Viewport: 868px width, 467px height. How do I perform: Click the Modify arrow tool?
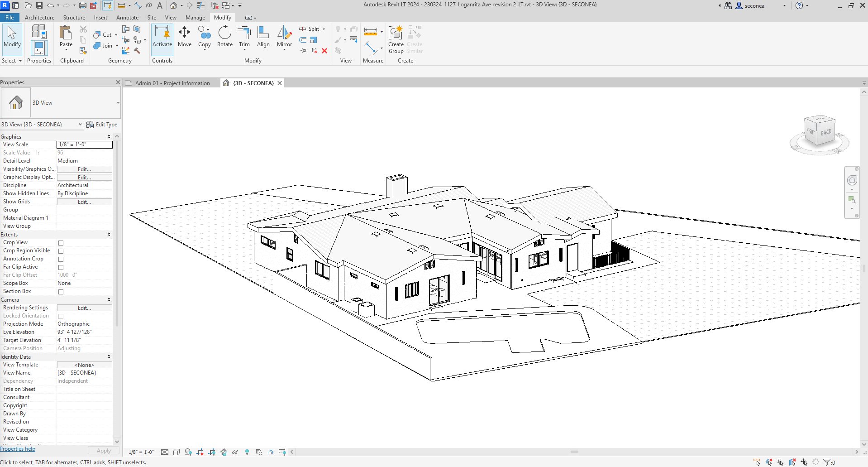pyautogui.click(x=12, y=36)
